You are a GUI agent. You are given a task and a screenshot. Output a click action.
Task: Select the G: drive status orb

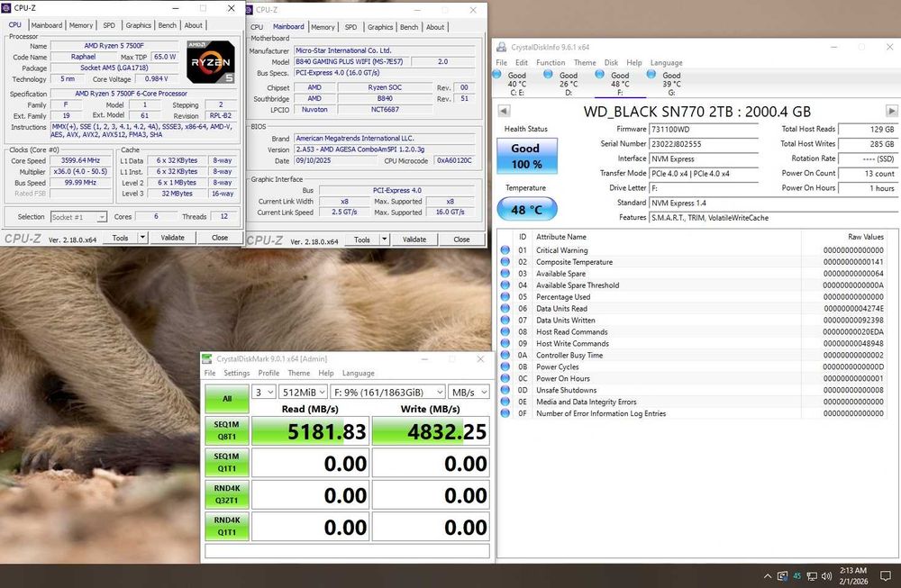point(651,74)
